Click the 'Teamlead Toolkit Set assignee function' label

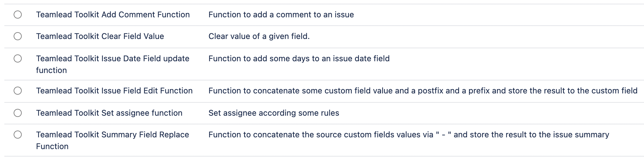(x=109, y=113)
